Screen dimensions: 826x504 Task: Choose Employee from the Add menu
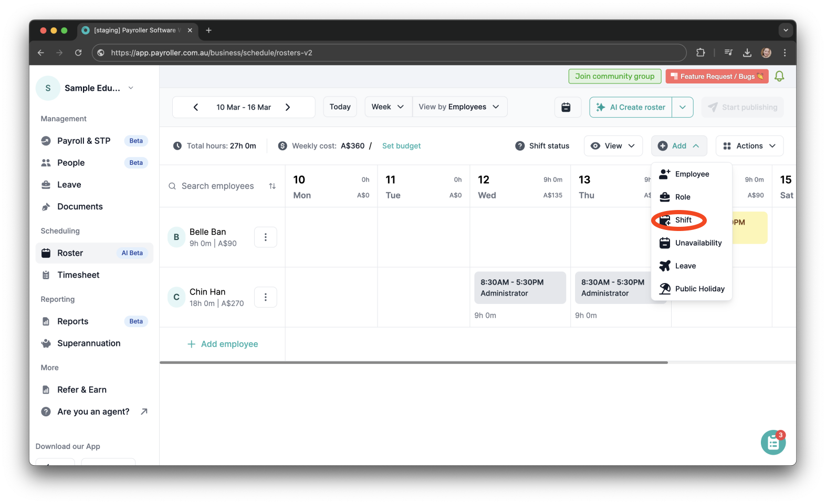692,174
